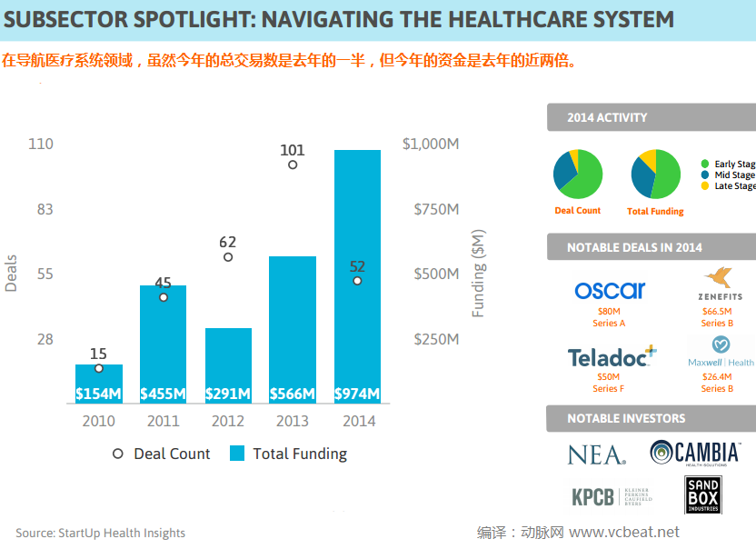Open the NEA investor logo
The image size is (756, 549).
pyautogui.click(x=597, y=454)
